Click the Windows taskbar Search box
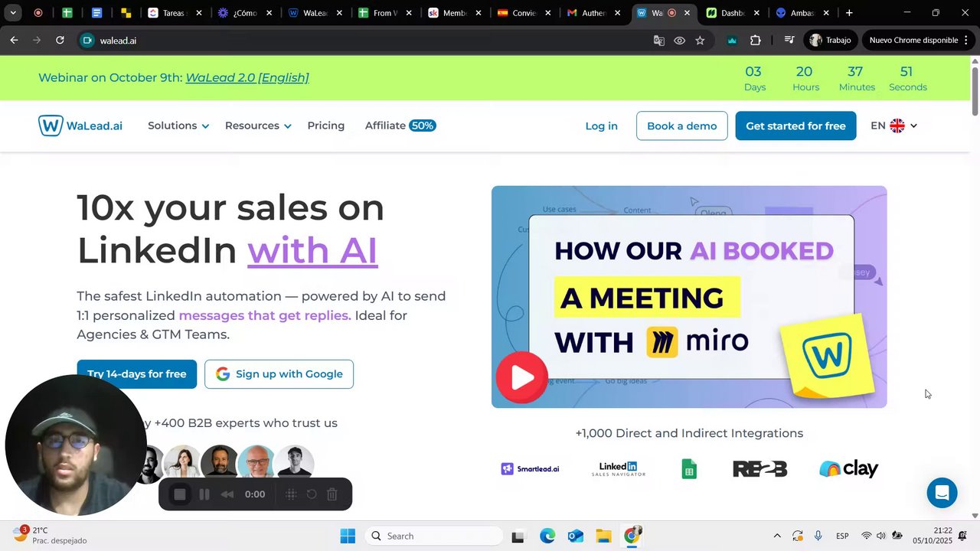 [x=433, y=536]
